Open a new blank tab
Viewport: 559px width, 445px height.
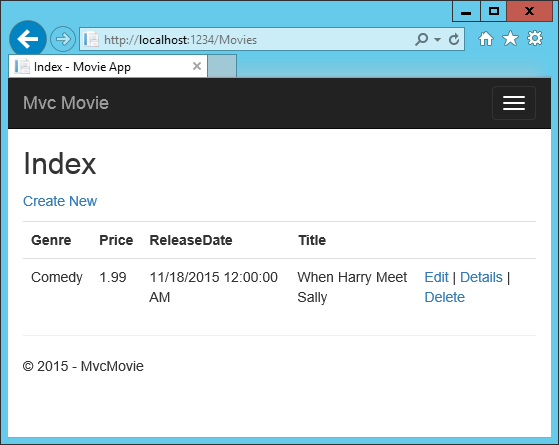(222, 66)
